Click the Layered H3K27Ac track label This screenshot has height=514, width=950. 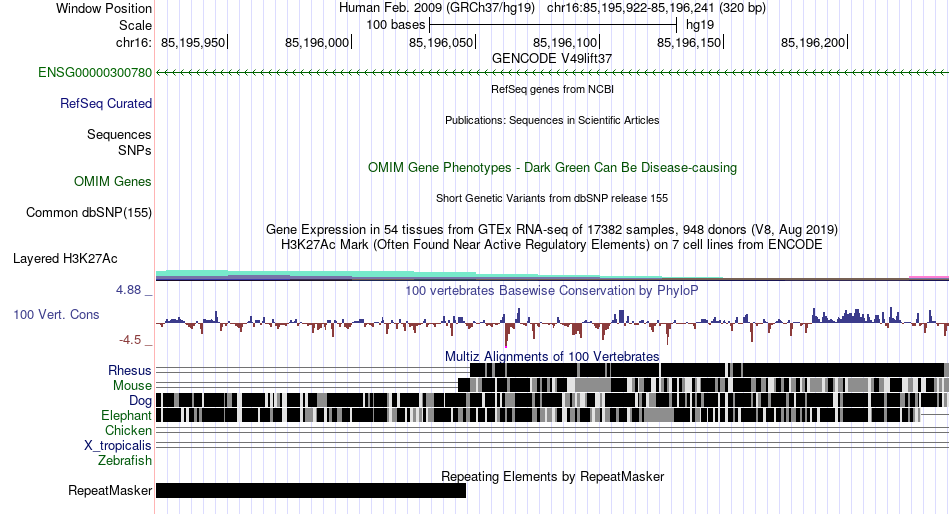tap(65, 259)
